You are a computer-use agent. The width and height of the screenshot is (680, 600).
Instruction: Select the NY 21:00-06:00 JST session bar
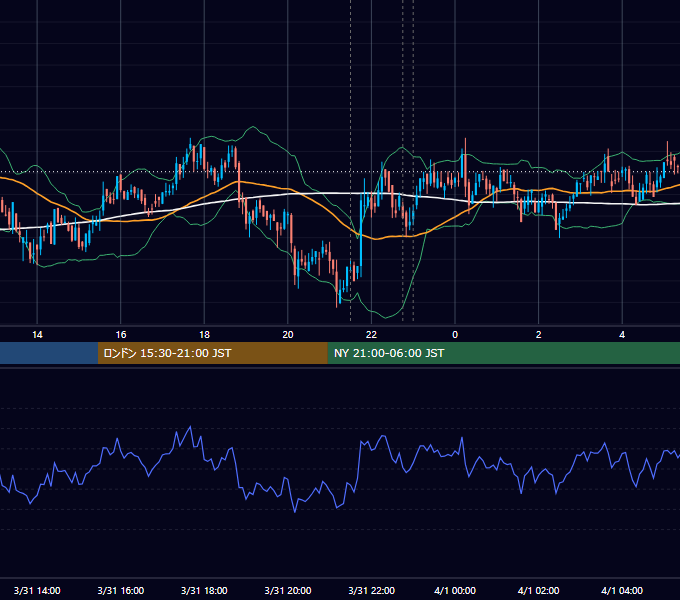[503, 353]
